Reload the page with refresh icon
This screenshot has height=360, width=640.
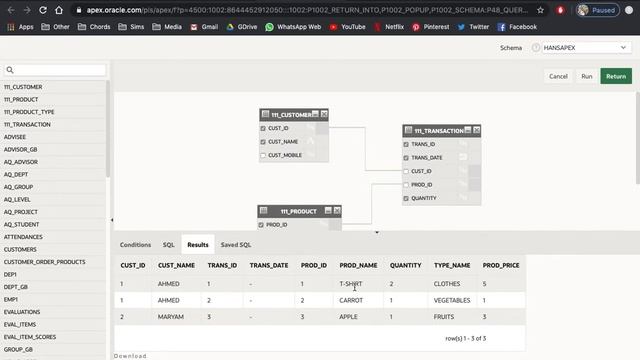(x=43, y=10)
